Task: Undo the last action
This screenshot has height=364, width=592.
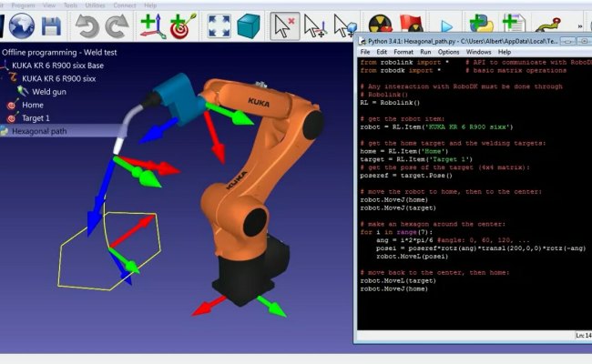Action: (87, 26)
